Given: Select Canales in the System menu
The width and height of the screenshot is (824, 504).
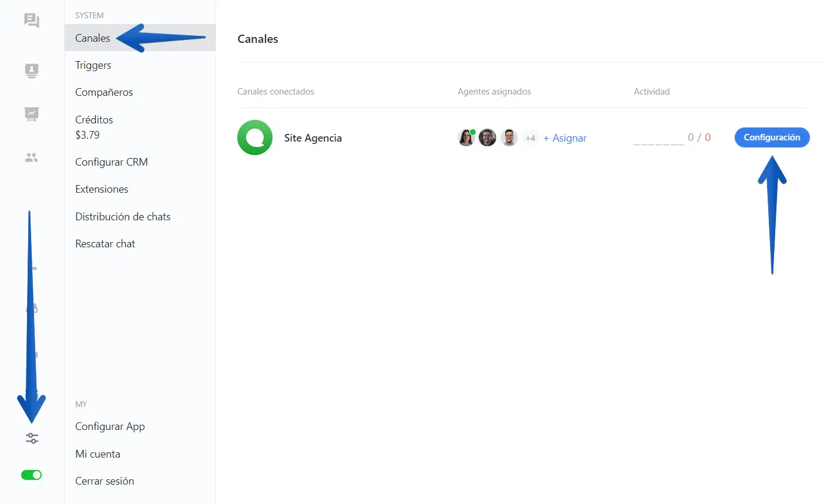Looking at the screenshot, I should (140, 38).
